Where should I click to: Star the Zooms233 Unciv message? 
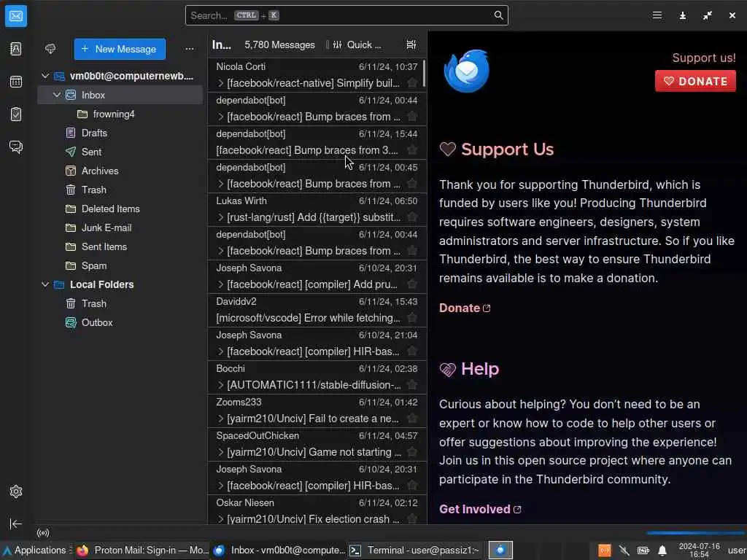click(x=412, y=419)
